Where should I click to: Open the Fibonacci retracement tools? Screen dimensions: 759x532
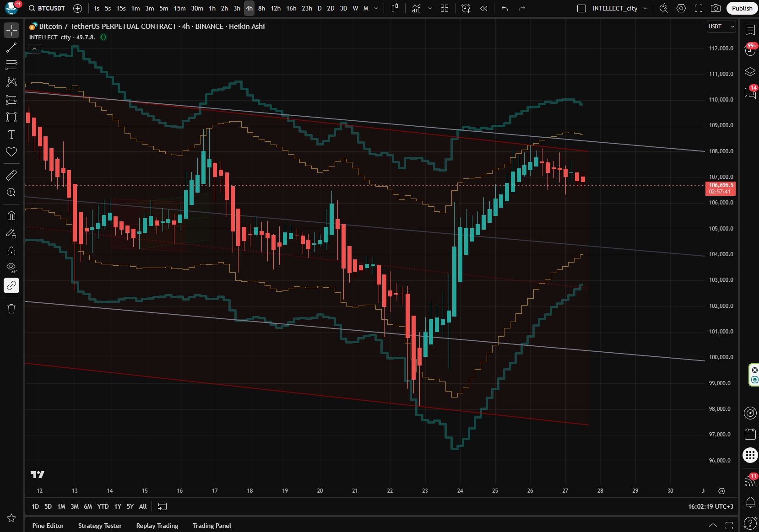[11, 65]
